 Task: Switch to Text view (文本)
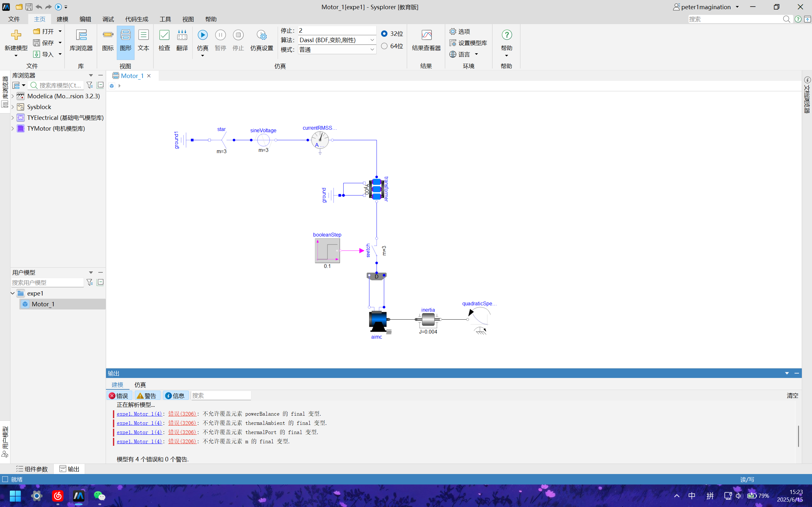click(143, 40)
